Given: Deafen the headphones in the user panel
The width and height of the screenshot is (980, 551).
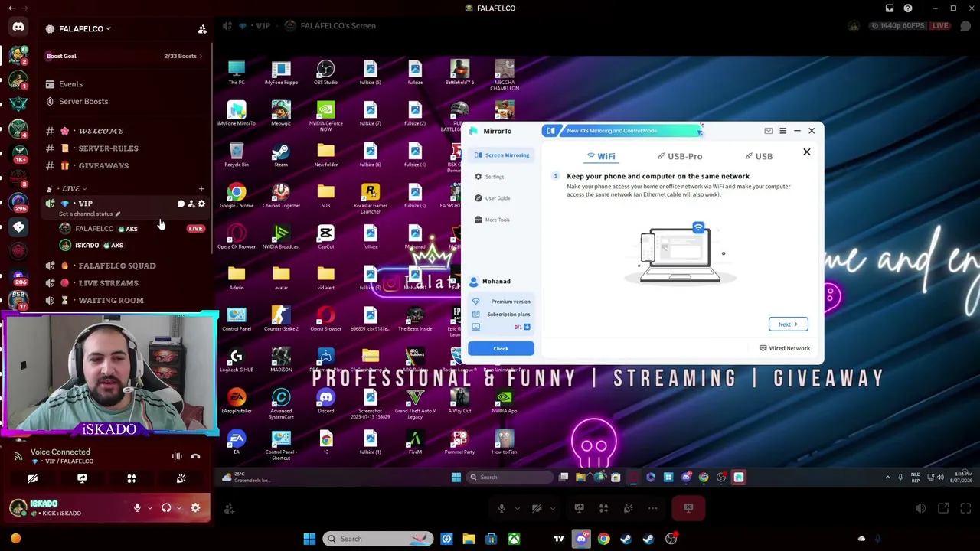Looking at the screenshot, I should click(166, 507).
